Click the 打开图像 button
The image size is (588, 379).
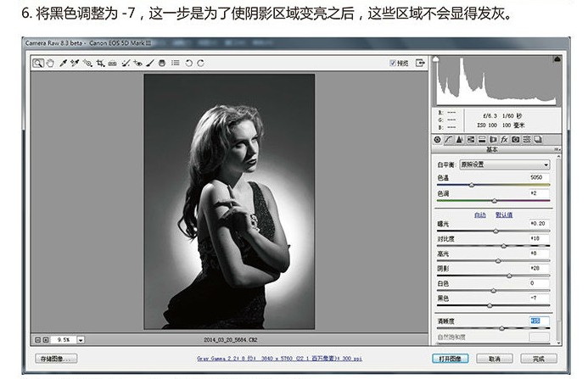(450, 359)
